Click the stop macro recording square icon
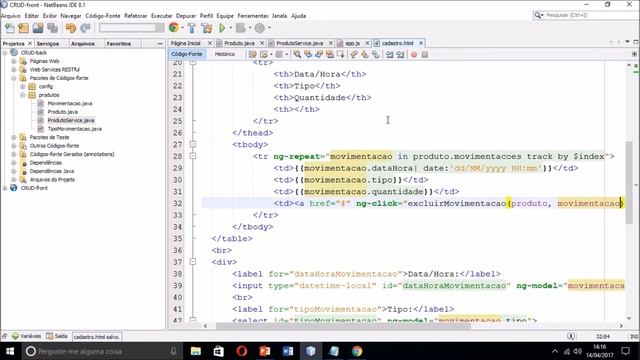 click(425, 54)
